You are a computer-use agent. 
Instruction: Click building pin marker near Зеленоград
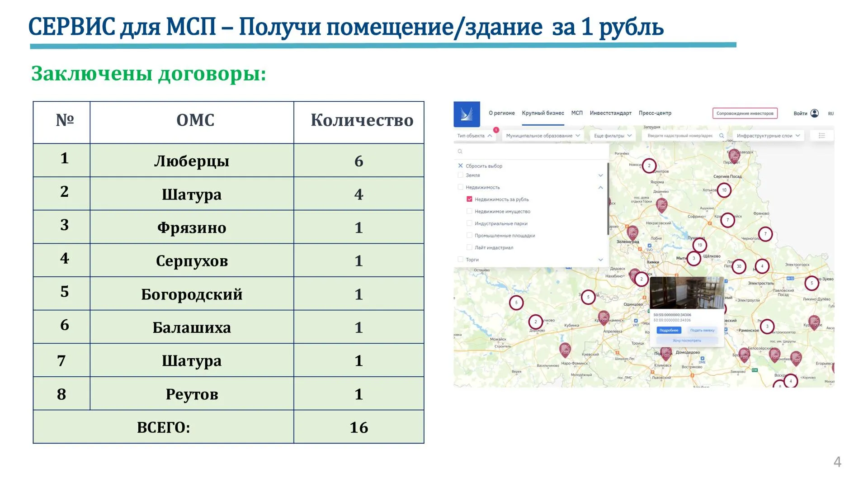[x=633, y=233]
